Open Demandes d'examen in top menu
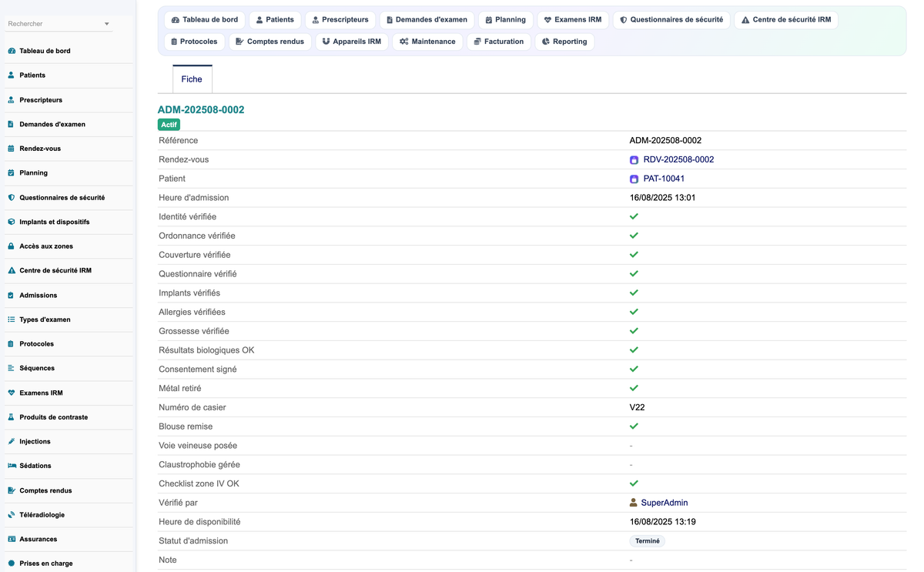 427,20
